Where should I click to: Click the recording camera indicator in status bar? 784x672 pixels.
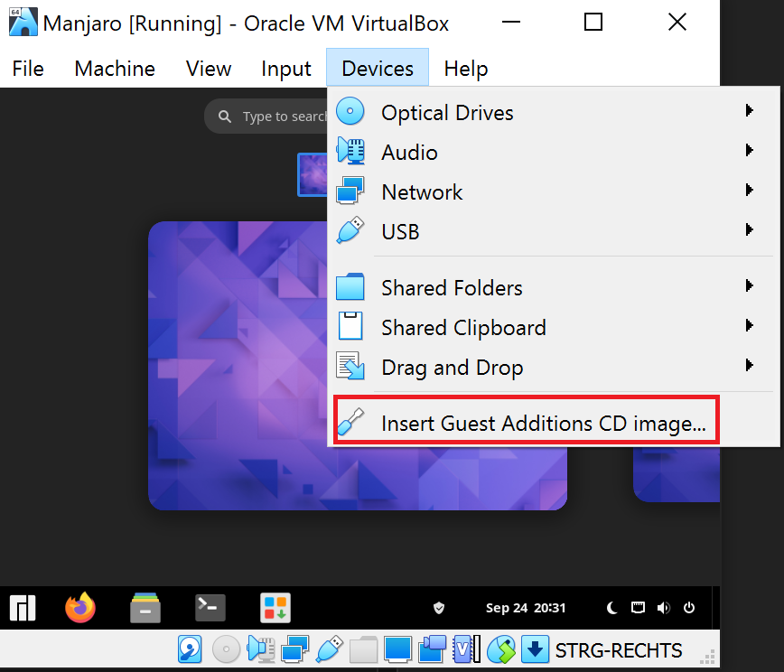point(432,649)
